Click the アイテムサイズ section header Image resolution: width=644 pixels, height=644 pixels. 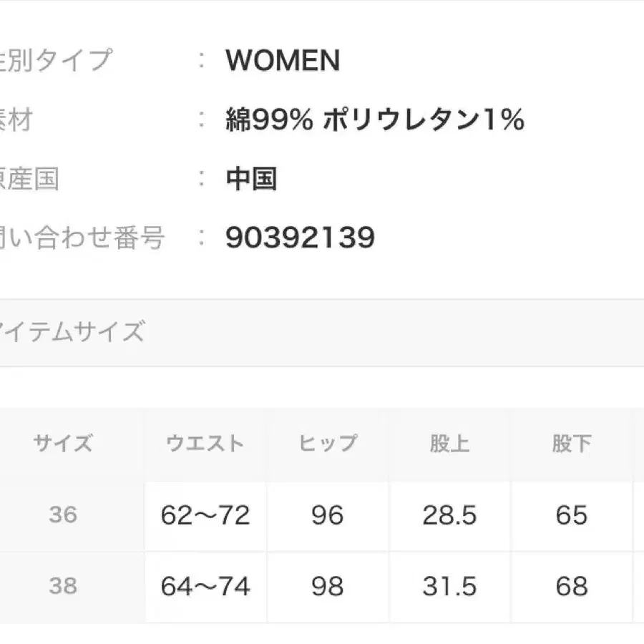72,332
